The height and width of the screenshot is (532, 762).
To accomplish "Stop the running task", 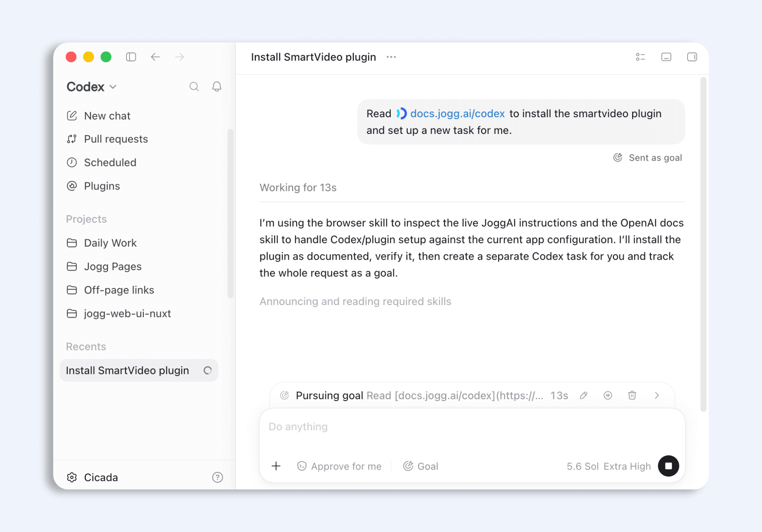I will click(668, 466).
